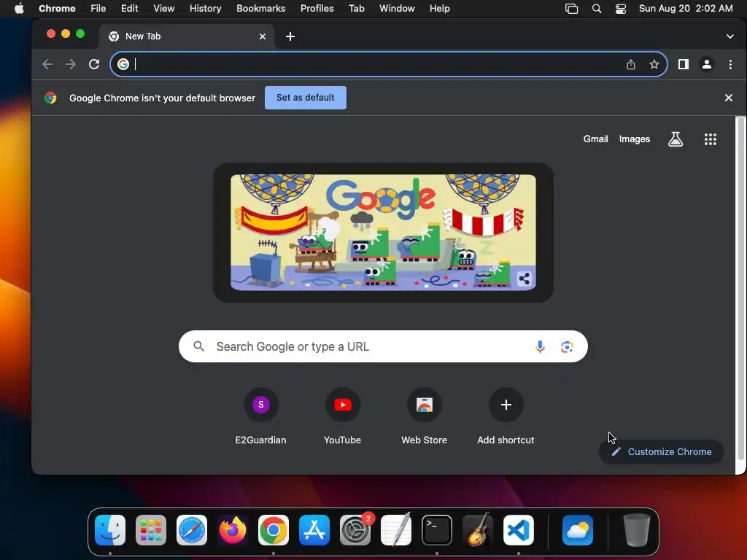Open the Edit menu

point(129,9)
